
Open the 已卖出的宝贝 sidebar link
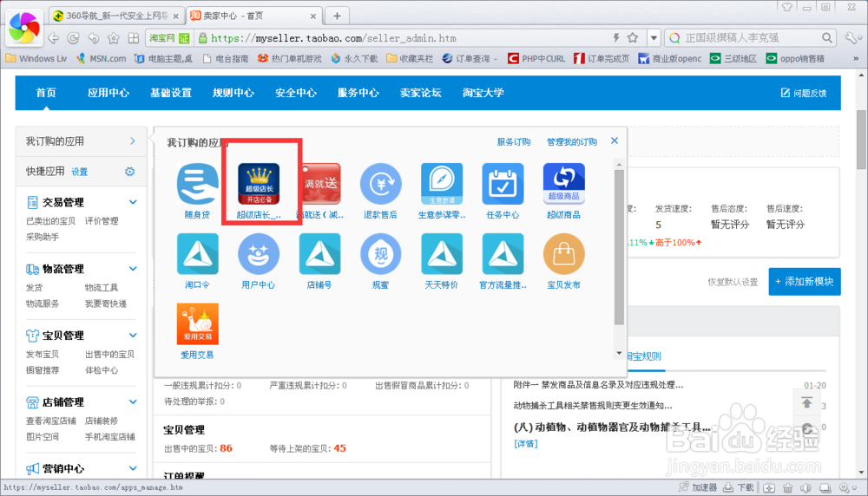click(x=50, y=220)
